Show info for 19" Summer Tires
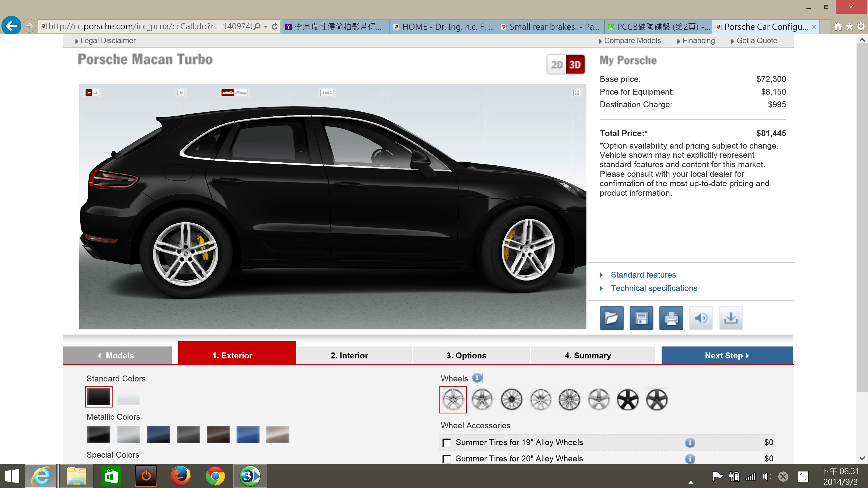The width and height of the screenshot is (868, 488). tap(690, 442)
